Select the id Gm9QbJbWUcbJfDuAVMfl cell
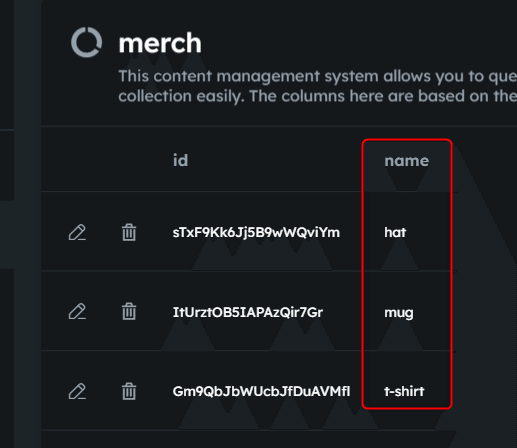The image size is (517, 448). coord(261,391)
